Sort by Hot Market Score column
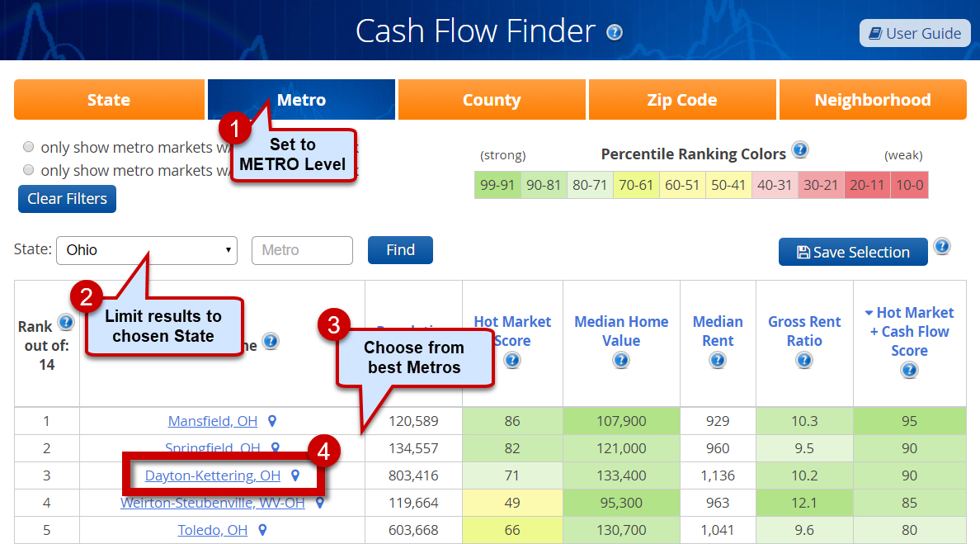The width and height of the screenshot is (980, 544). point(512,331)
